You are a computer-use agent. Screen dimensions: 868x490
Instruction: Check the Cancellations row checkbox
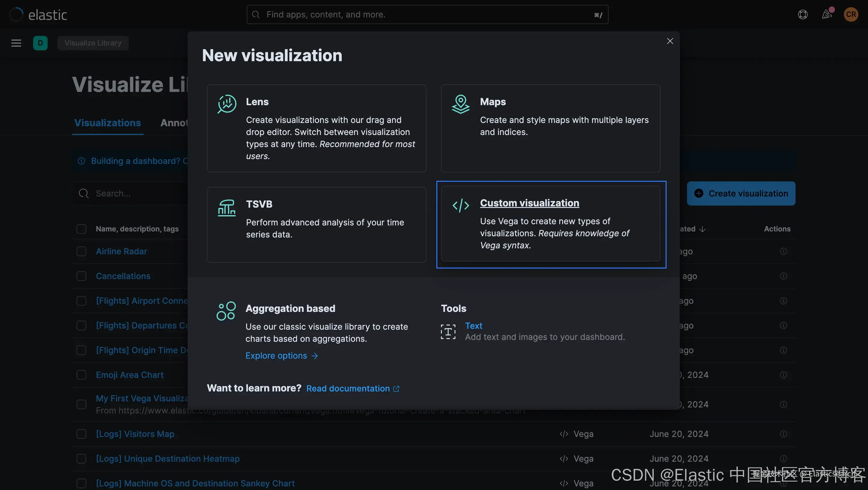coord(81,276)
